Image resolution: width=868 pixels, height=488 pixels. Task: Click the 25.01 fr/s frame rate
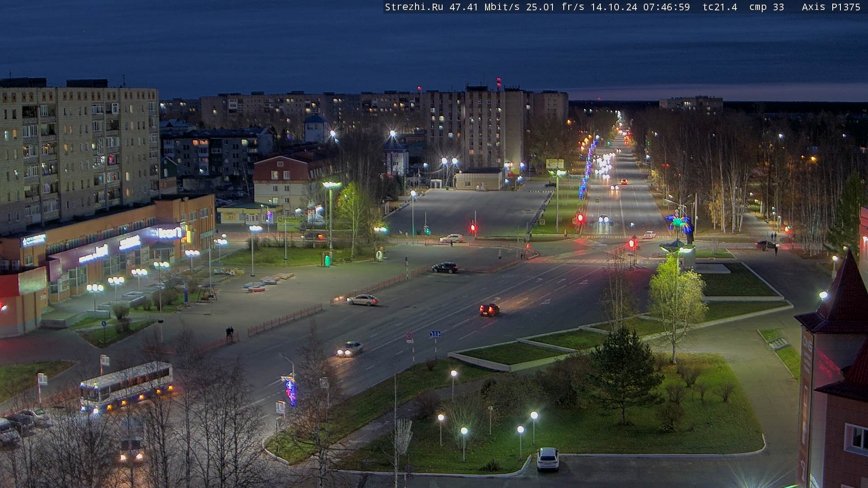[x=555, y=7]
